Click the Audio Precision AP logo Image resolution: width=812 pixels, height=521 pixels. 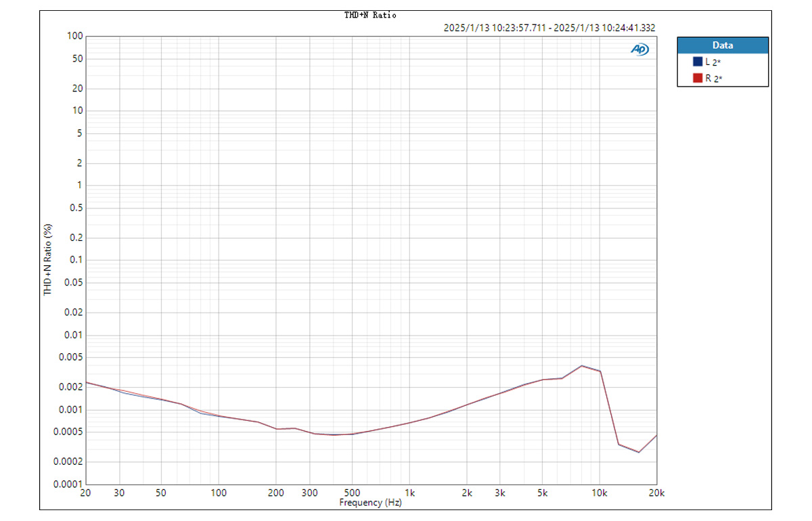pyautogui.click(x=639, y=49)
